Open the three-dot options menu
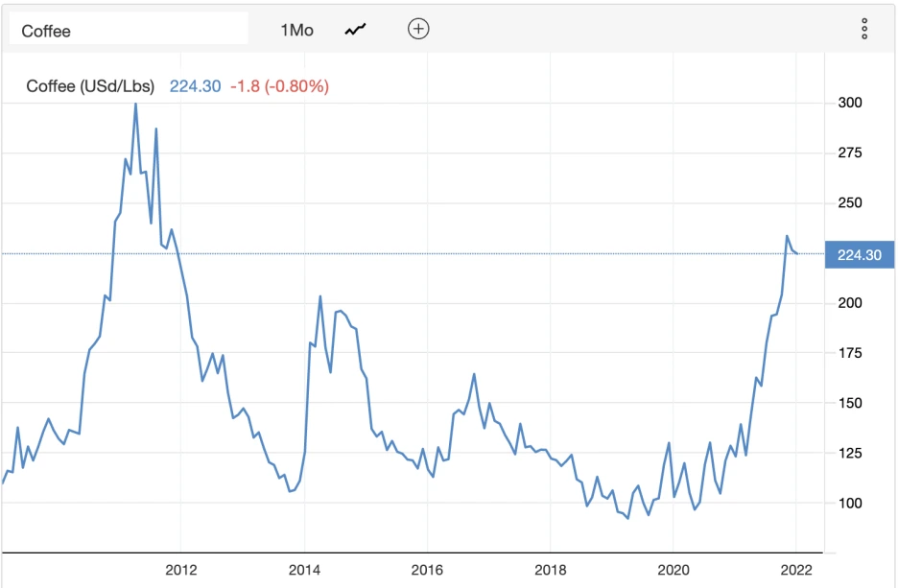Viewport: 898px width, 588px height. point(864,29)
